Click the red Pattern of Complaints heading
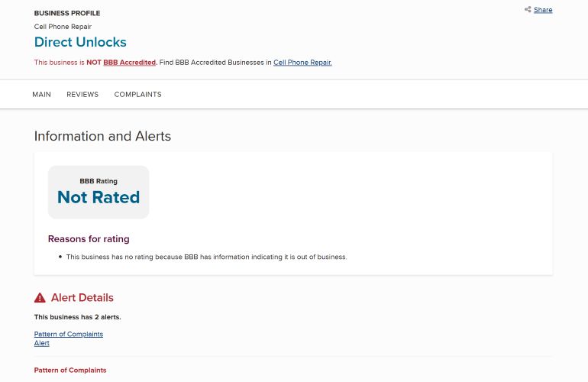The width and height of the screenshot is (588, 382). (x=70, y=371)
